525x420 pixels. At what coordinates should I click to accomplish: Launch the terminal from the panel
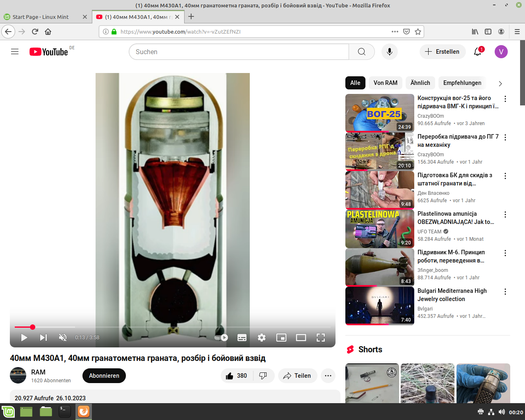(x=65, y=411)
